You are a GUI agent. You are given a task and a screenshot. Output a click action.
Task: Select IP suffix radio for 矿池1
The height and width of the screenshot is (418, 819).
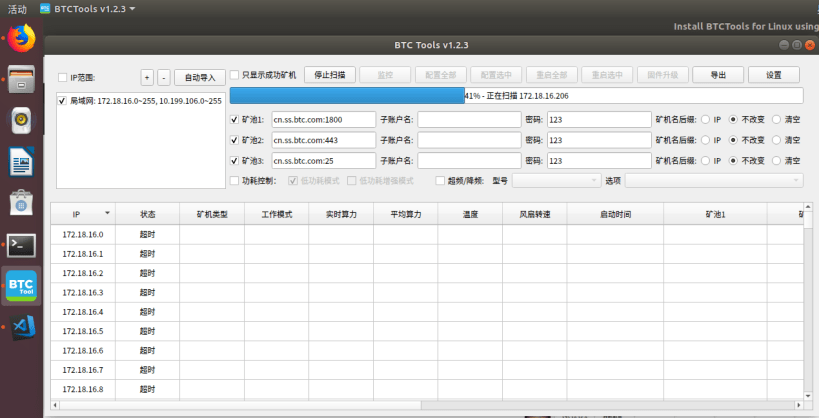tap(706, 119)
